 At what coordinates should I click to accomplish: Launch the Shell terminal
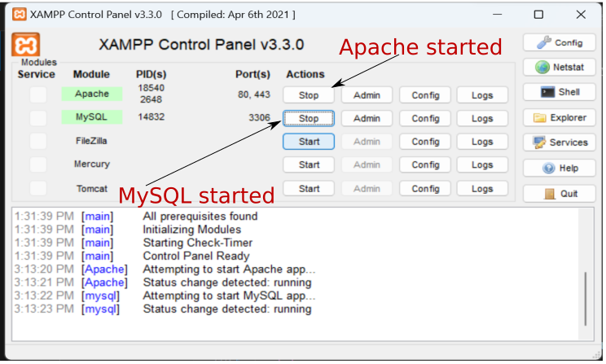560,92
